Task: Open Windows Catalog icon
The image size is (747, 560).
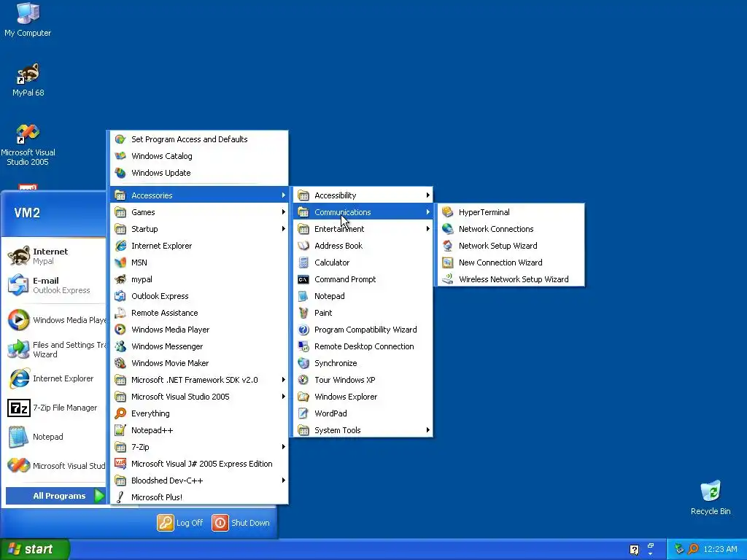Action: pos(120,156)
